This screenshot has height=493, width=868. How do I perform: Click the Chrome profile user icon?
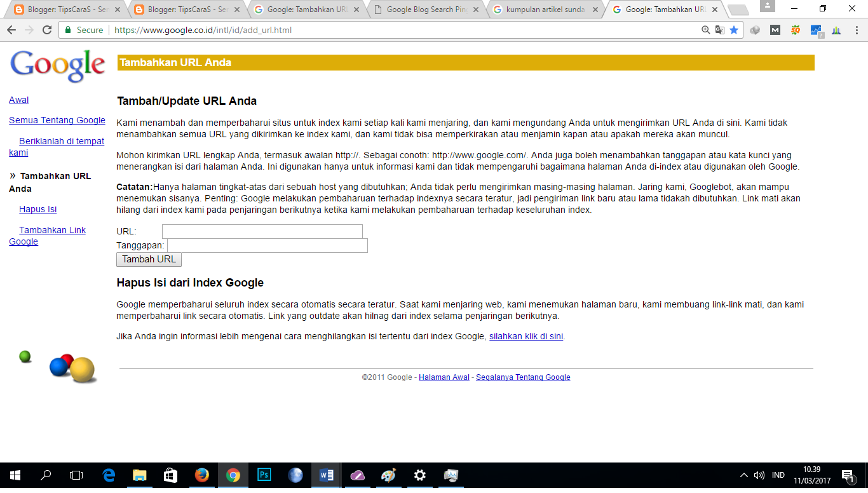point(768,6)
